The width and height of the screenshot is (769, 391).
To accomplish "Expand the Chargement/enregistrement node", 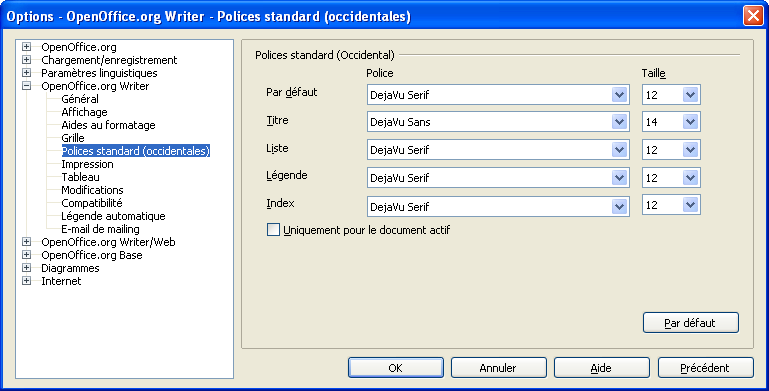I will [x=26, y=60].
